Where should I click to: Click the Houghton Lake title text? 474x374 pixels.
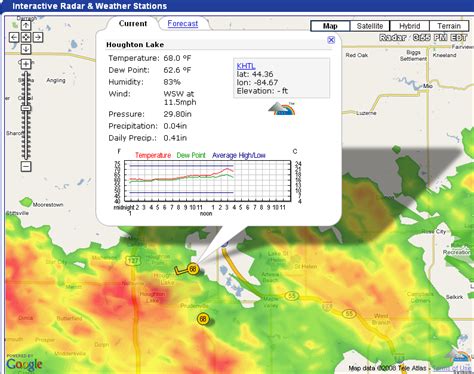click(135, 45)
